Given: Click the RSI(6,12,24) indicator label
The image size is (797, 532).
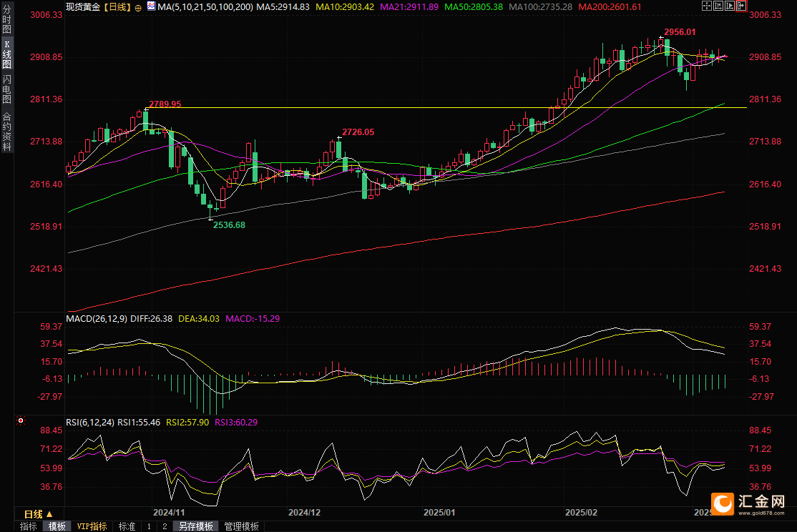Looking at the screenshot, I should [90, 423].
